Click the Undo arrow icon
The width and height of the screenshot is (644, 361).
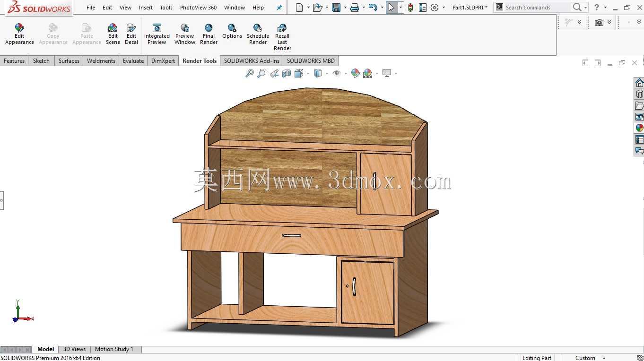click(373, 8)
